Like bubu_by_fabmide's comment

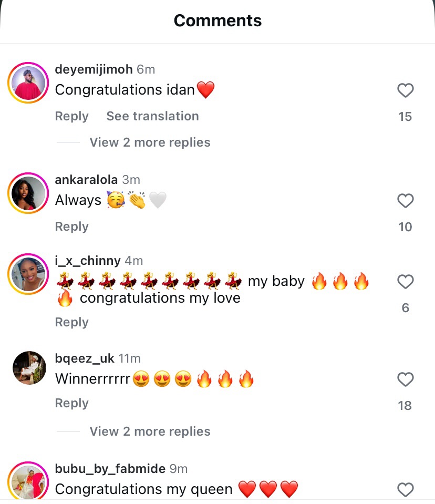(x=405, y=490)
